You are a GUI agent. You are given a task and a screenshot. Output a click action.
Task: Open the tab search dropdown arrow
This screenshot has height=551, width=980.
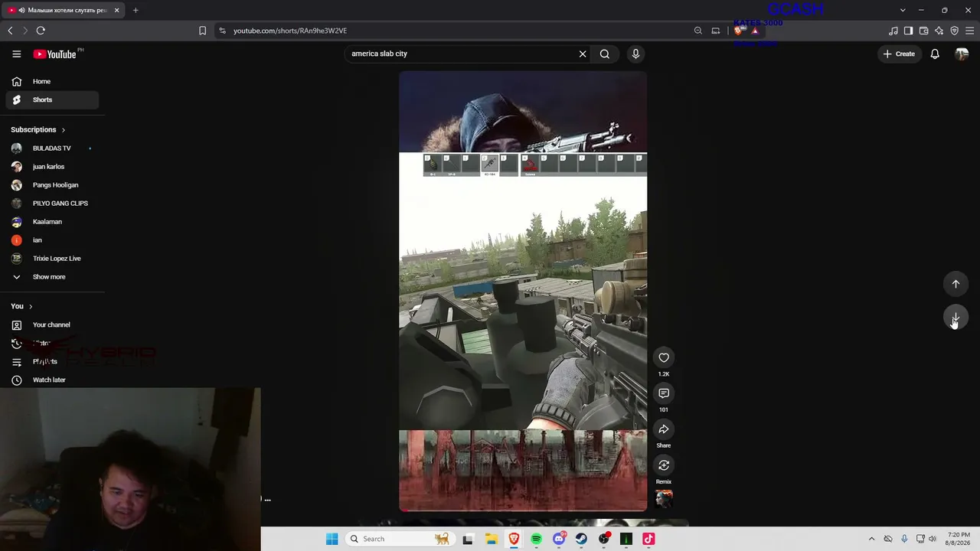[903, 10]
